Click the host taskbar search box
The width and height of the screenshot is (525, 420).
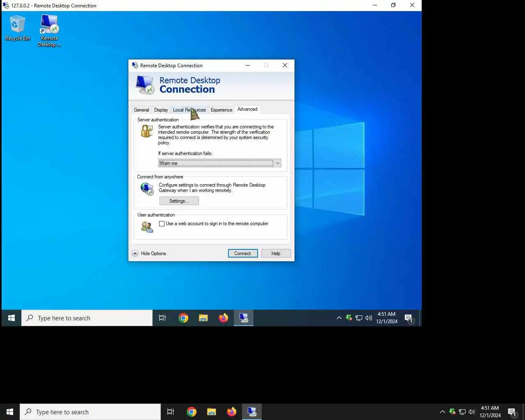[x=90, y=412]
